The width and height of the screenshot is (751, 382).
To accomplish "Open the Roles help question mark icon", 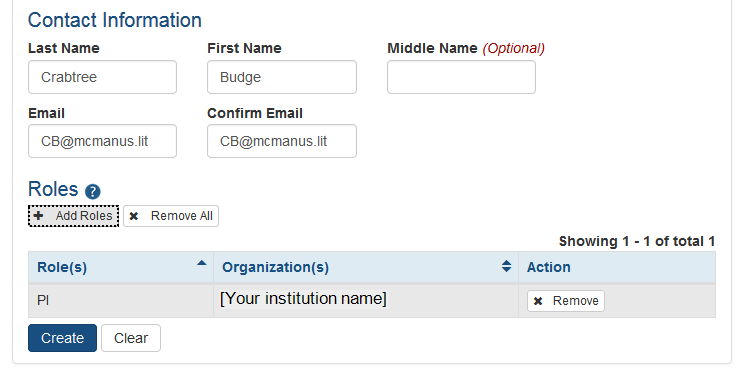I will (92, 192).
